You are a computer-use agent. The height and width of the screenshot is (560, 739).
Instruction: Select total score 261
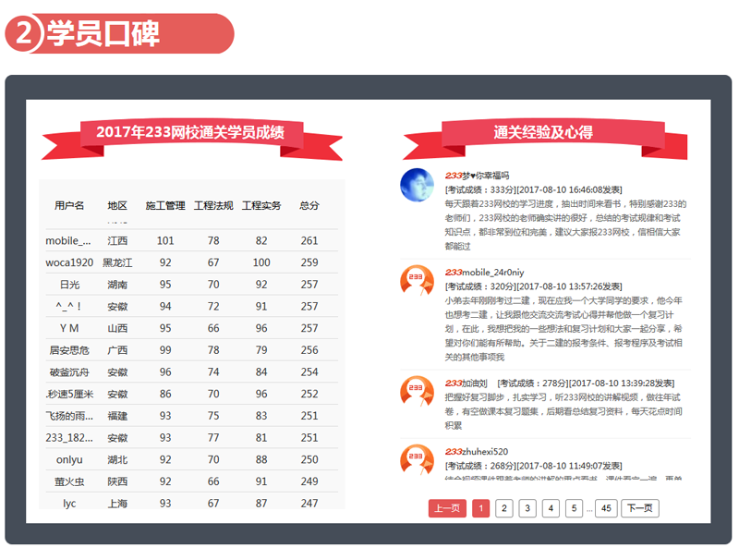[x=309, y=241]
